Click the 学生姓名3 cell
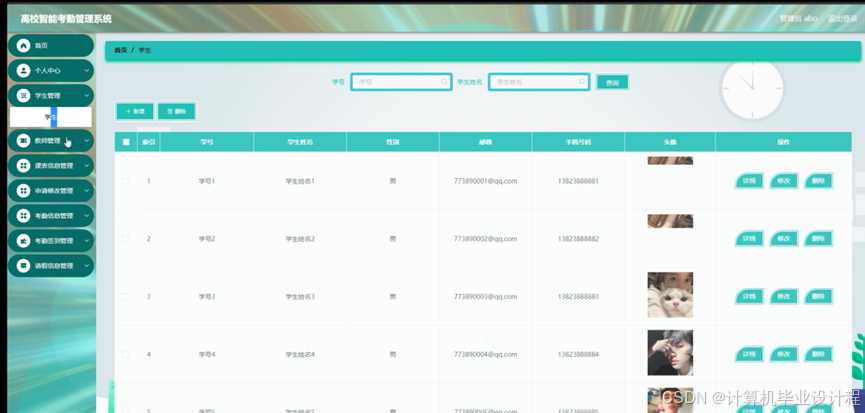Image resolution: width=865 pixels, height=413 pixels. [x=300, y=297]
